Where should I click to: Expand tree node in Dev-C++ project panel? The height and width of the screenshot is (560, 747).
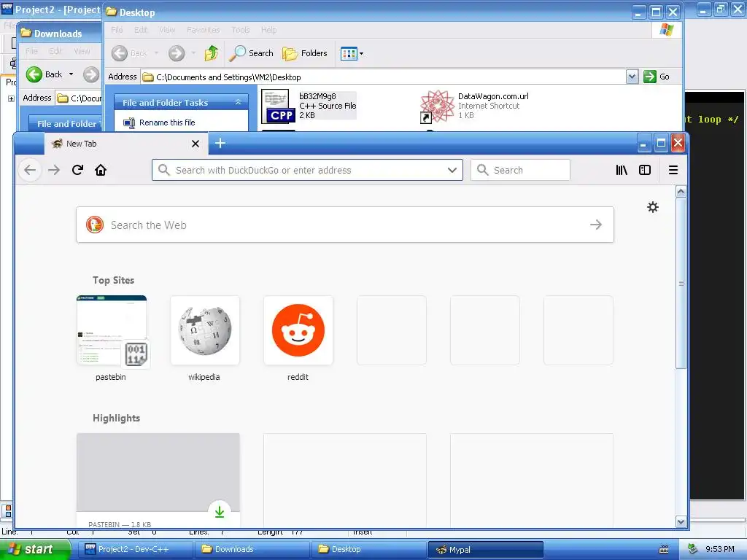pyautogui.click(x=11, y=98)
